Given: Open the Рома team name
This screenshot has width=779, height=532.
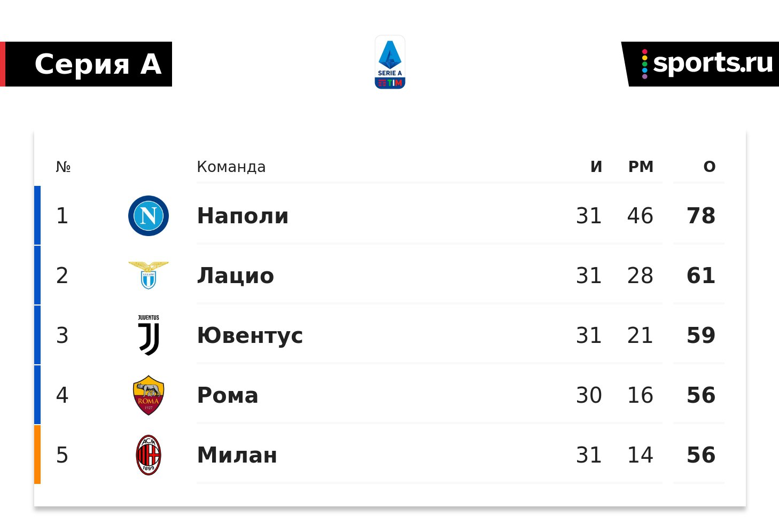Looking at the screenshot, I should [228, 395].
